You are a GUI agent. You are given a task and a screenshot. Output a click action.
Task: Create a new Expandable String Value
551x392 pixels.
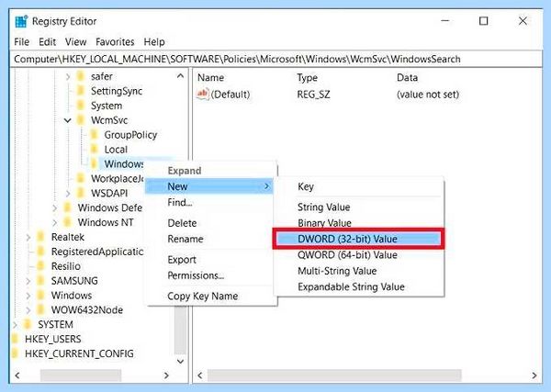tap(359, 287)
